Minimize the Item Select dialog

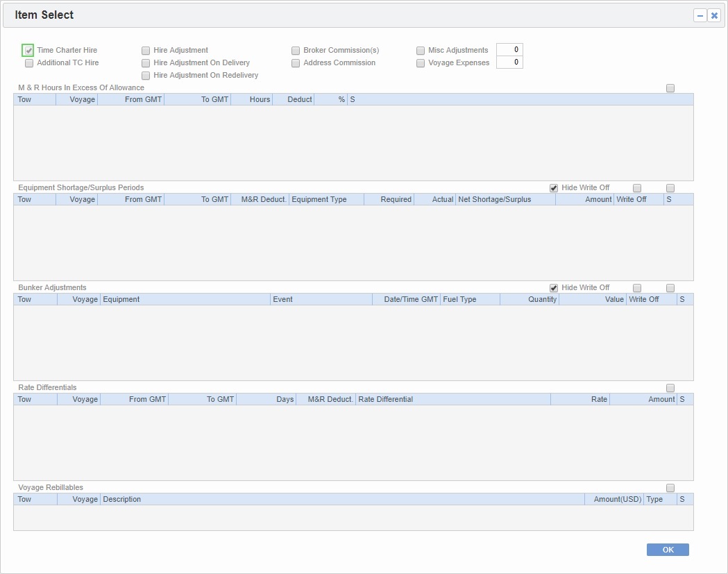pyautogui.click(x=702, y=15)
